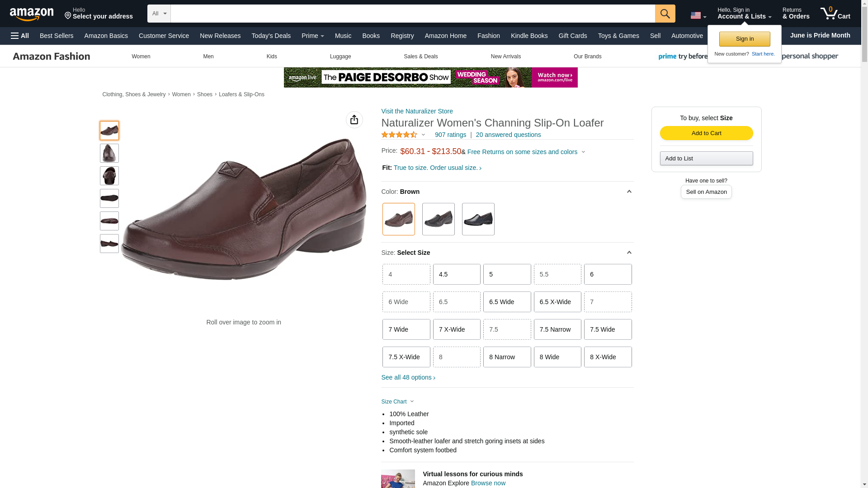Image resolution: width=868 pixels, height=488 pixels.
Task: Open See all 48 options link
Action: click(x=408, y=377)
